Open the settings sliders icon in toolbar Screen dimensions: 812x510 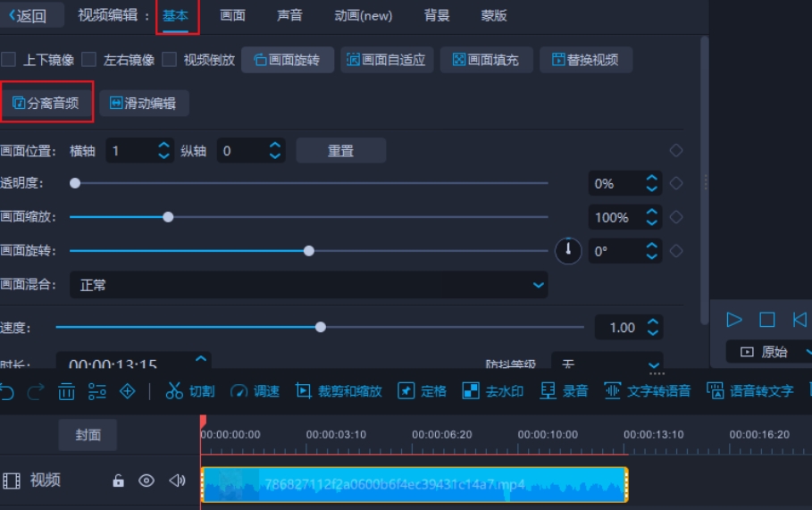[96, 391]
